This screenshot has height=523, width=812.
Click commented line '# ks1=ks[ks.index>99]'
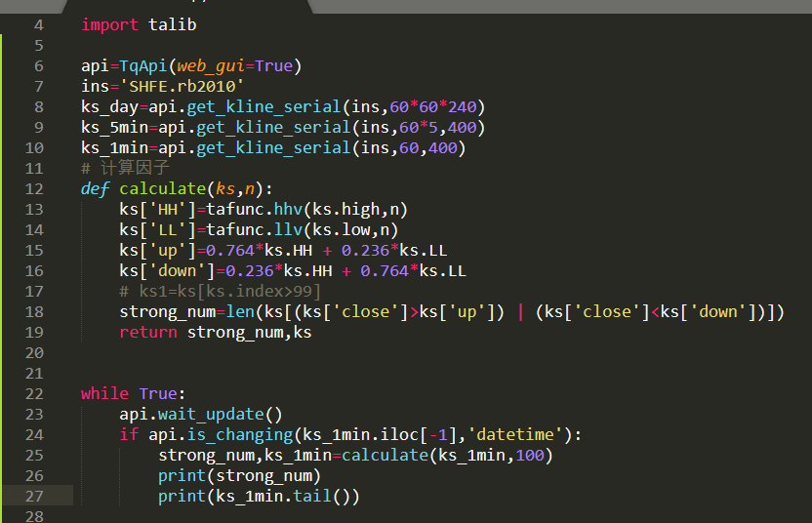pos(221,292)
